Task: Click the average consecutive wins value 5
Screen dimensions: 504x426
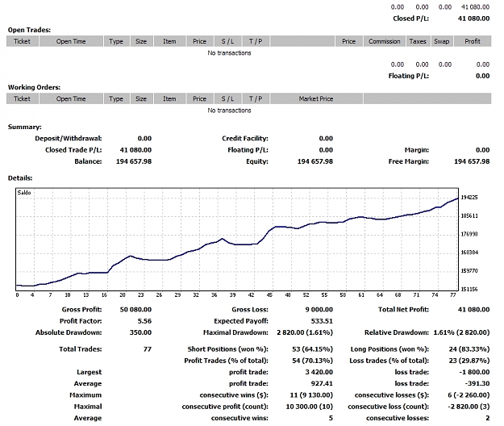Action: (x=331, y=418)
